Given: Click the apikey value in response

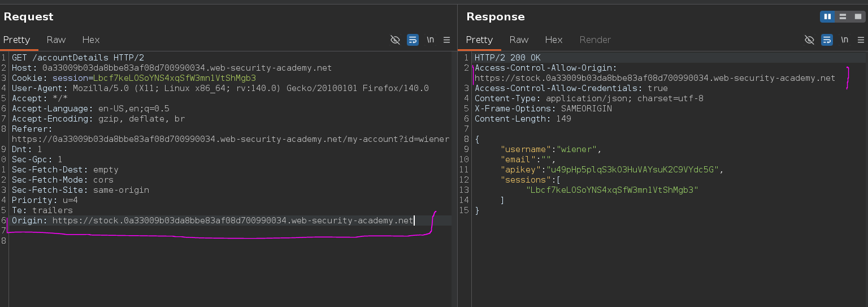Looking at the screenshot, I should 633,170.
